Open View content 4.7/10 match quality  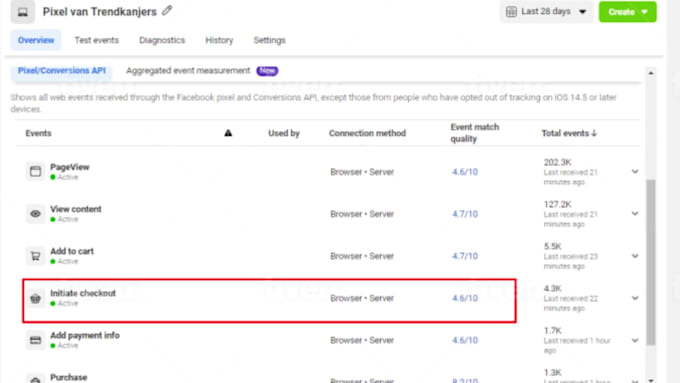pos(465,214)
